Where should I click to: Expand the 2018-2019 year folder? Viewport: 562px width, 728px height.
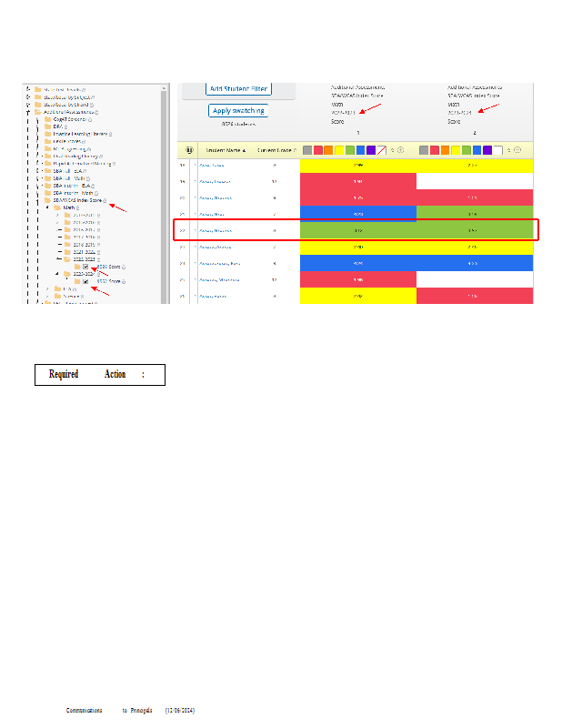pyautogui.click(x=59, y=245)
